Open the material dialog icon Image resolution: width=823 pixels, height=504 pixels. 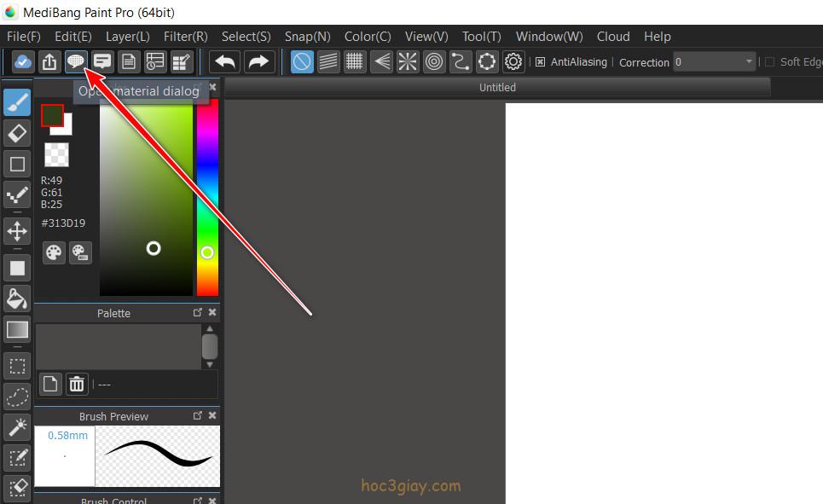point(76,61)
